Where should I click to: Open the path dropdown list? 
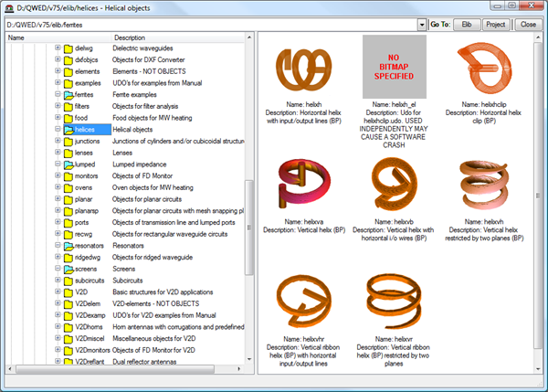[422, 26]
